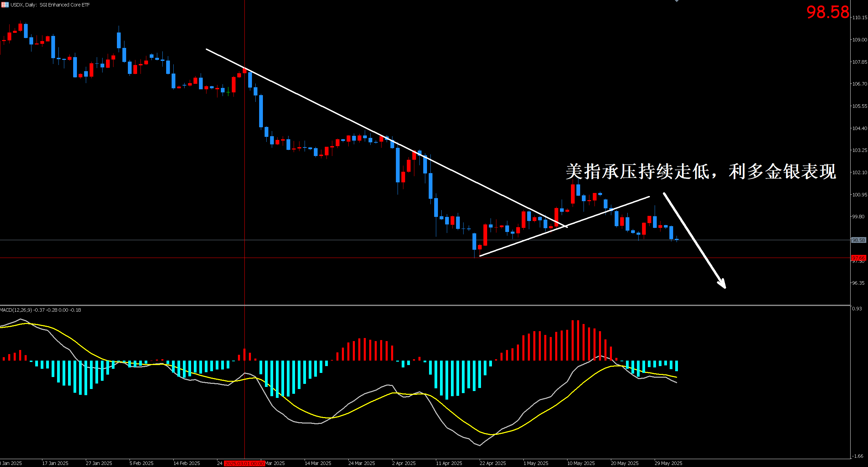Click the highest candlestick near 10 May 2025
Viewport: 868px width, 467px height.
(573, 194)
